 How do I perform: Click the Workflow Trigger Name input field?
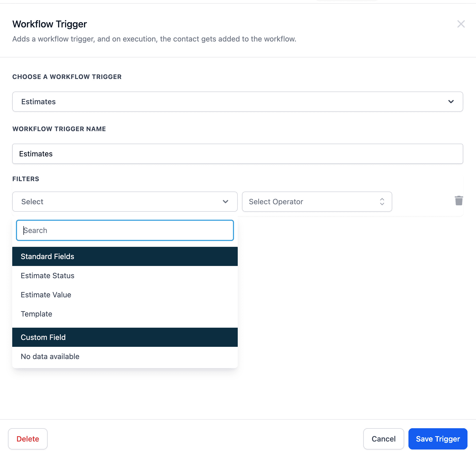[x=238, y=154]
